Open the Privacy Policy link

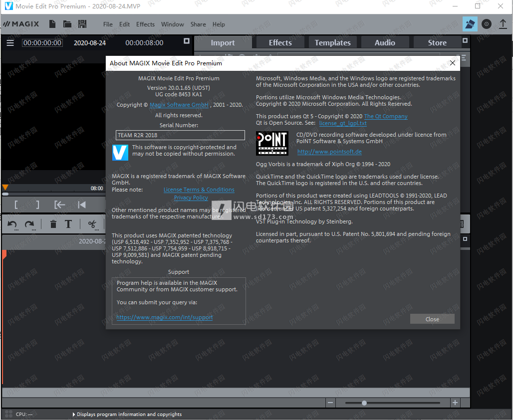(191, 198)
